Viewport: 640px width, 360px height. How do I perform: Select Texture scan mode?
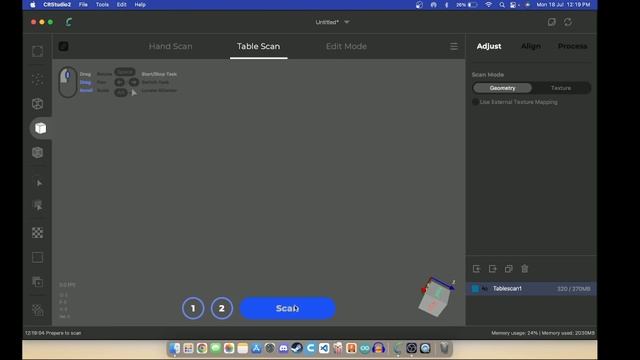[561, 88]
